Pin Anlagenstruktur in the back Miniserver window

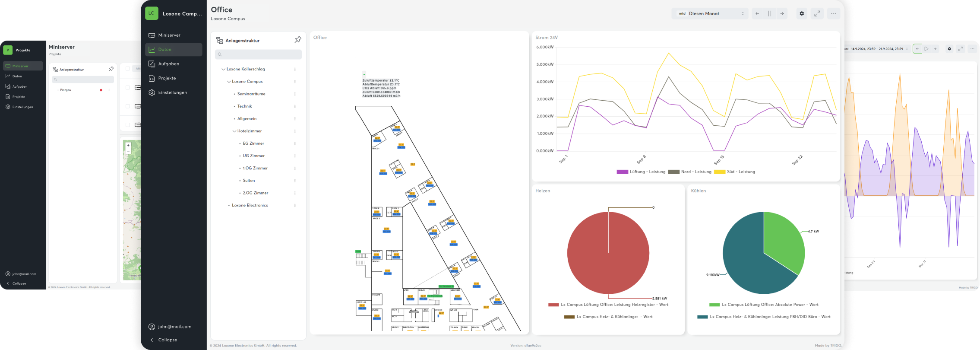tap(111, 69)
